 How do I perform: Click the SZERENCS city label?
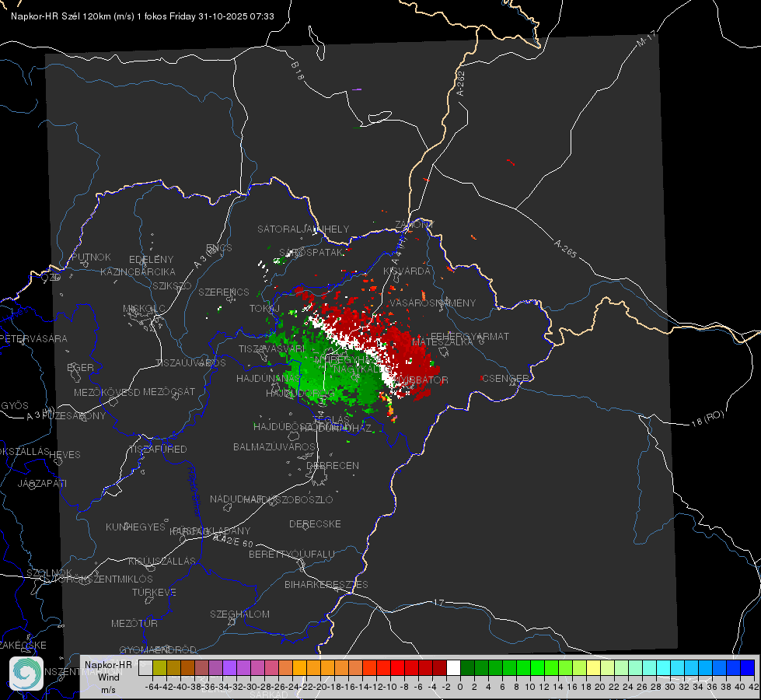[x=224, y=292]
